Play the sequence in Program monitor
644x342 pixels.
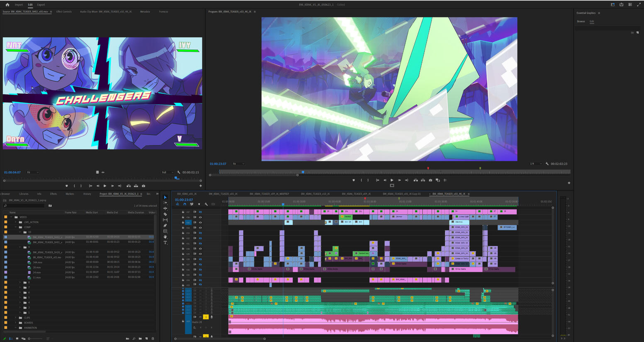tap(392, 180)
